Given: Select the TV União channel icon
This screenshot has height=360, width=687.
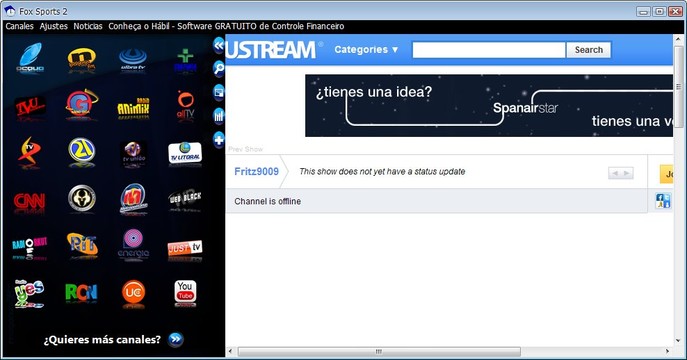Looking at the screenshot, I should click(x=133, y=154).
